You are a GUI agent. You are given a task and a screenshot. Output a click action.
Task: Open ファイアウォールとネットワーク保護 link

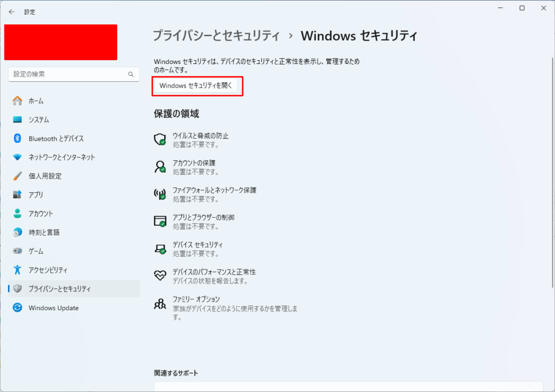click(x=214, y=190)
